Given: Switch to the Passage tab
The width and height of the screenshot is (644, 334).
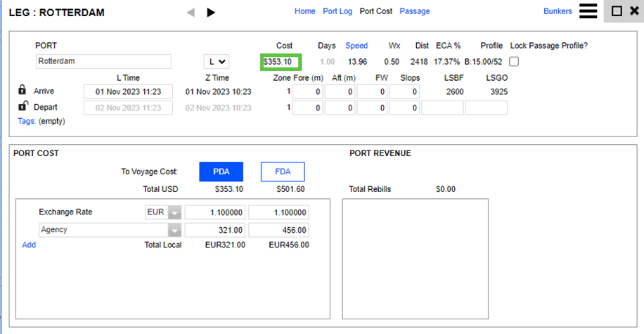Looking at the screenshot, I should (414, 11).
